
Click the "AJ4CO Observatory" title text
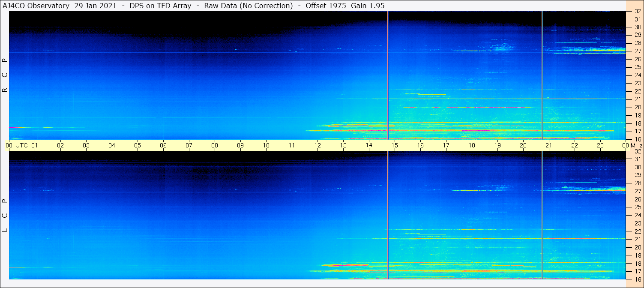click(x=36, y=6)
